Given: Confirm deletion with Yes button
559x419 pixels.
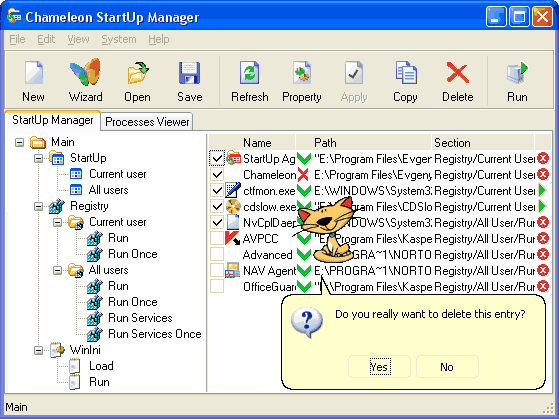Looking at the screenshot, I should click(379, 367).
